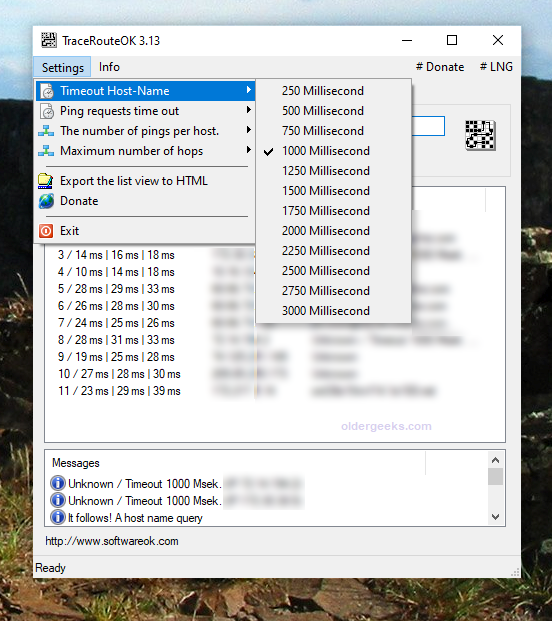This screenshot has height=621, width=552.
Task: Open the # LNG language menu
Action: [x=496, y=67]
